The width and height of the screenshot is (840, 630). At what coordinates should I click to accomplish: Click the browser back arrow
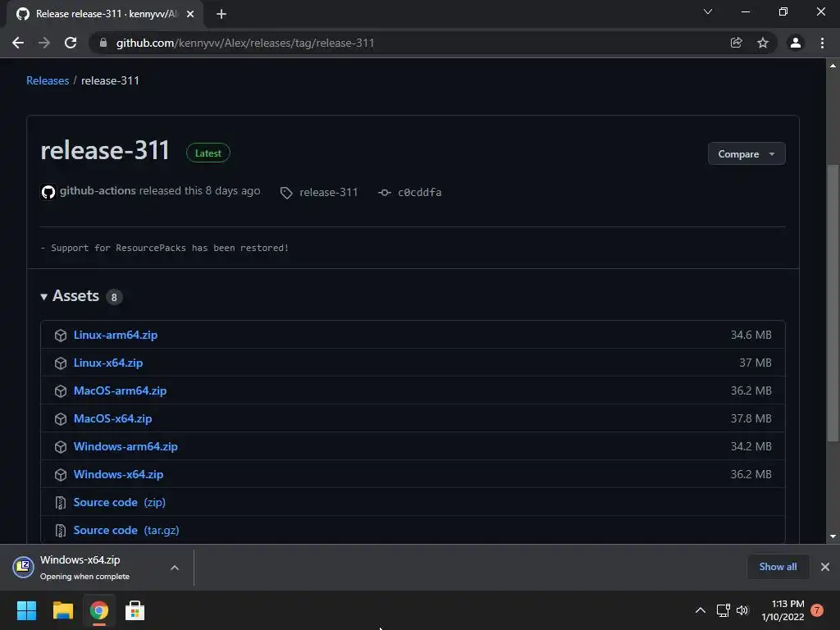tap(18, 43)
